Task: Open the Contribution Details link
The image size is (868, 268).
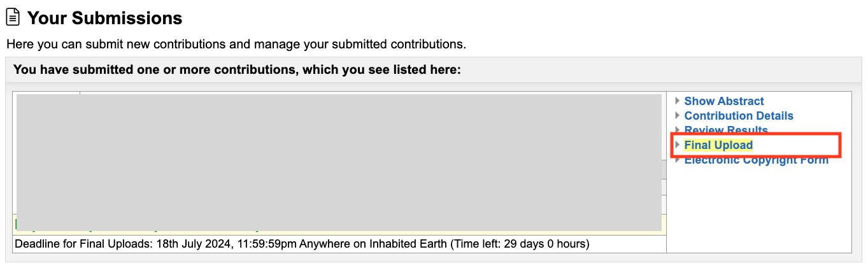Action: pyautogui.click(x=739, y=116)
